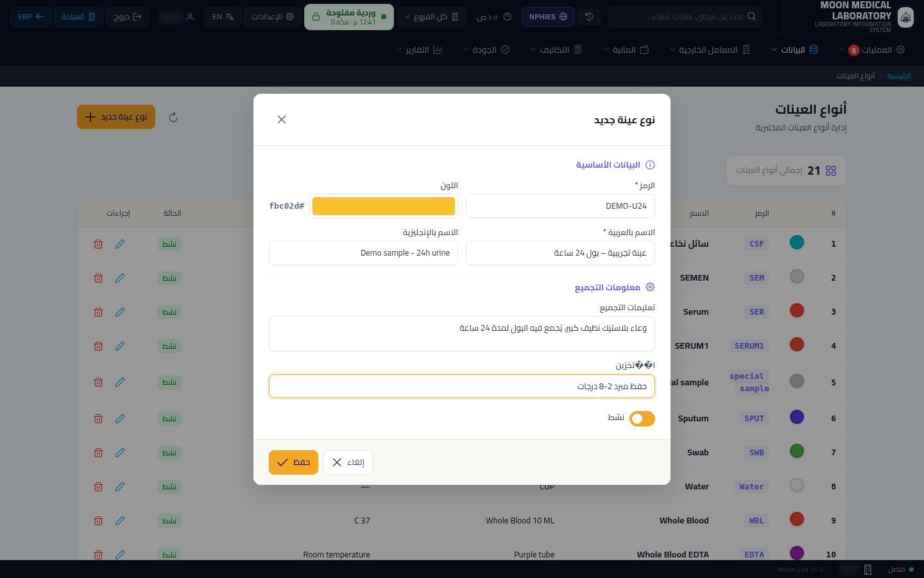Viewport: 924px width, 578px height.
Task: Click the خروج logout button
Action: (128, 17)
